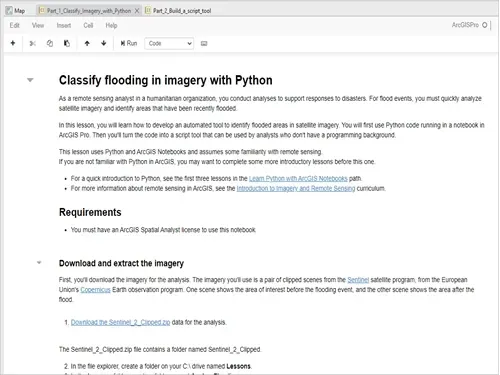Click the Requirements heading
This screenshot has height=375, width=500.
(90, 212)
